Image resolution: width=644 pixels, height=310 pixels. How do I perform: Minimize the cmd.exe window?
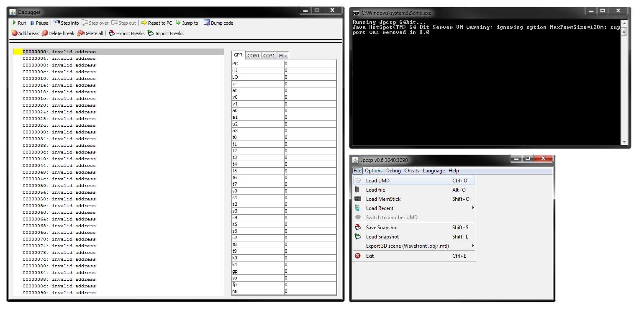[590, 10]
